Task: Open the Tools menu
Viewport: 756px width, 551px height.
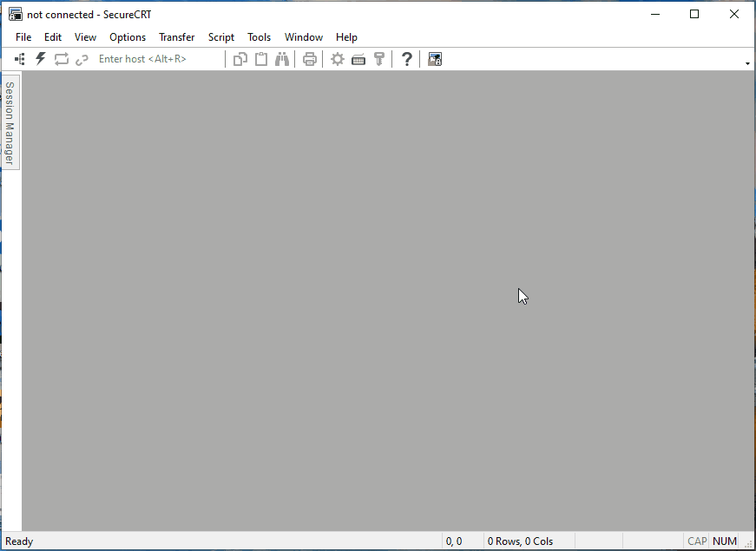Action: [259, 37]
